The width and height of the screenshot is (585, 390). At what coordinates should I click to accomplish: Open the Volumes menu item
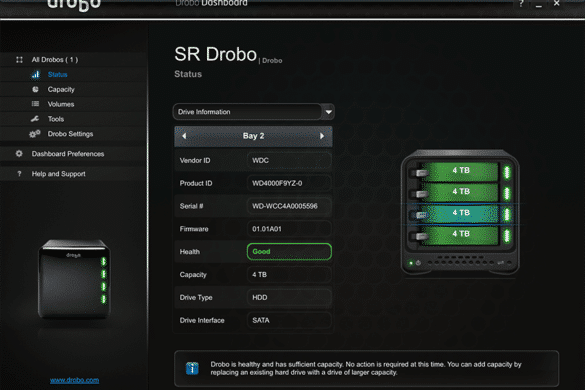[x=61, y=104]
